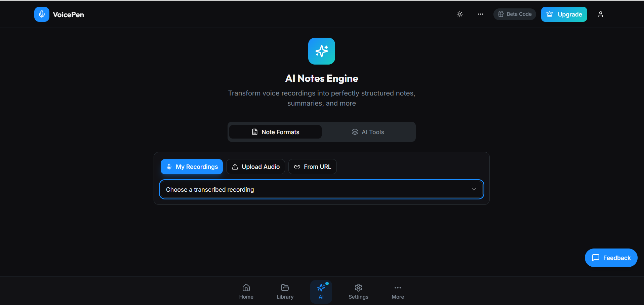Image resolution: width=644 pixels, height=305 pixels.
Task: Open the user profile icon
Action: pyautogui.click(x=601, y=14)
